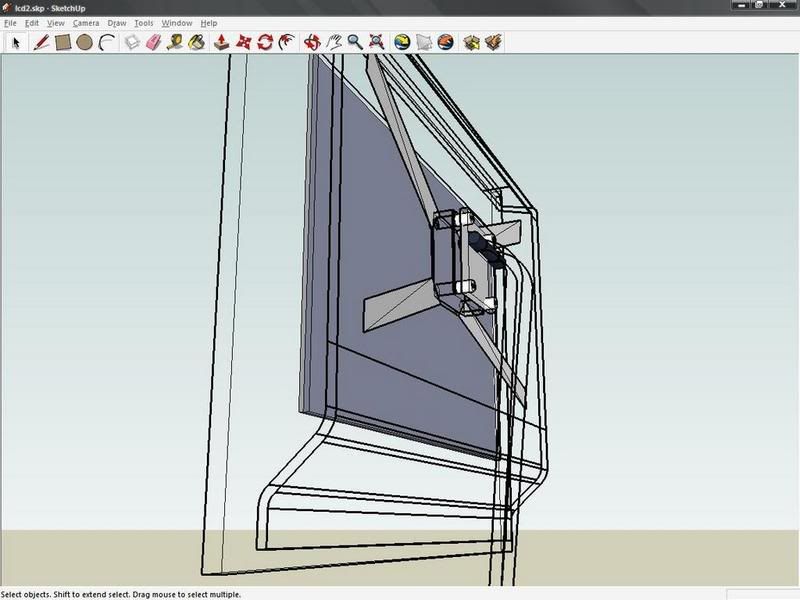Viewport: 800px width, 600px height.
Task: Pick the Tape Measure tool
Action: [x=175, y=42]
